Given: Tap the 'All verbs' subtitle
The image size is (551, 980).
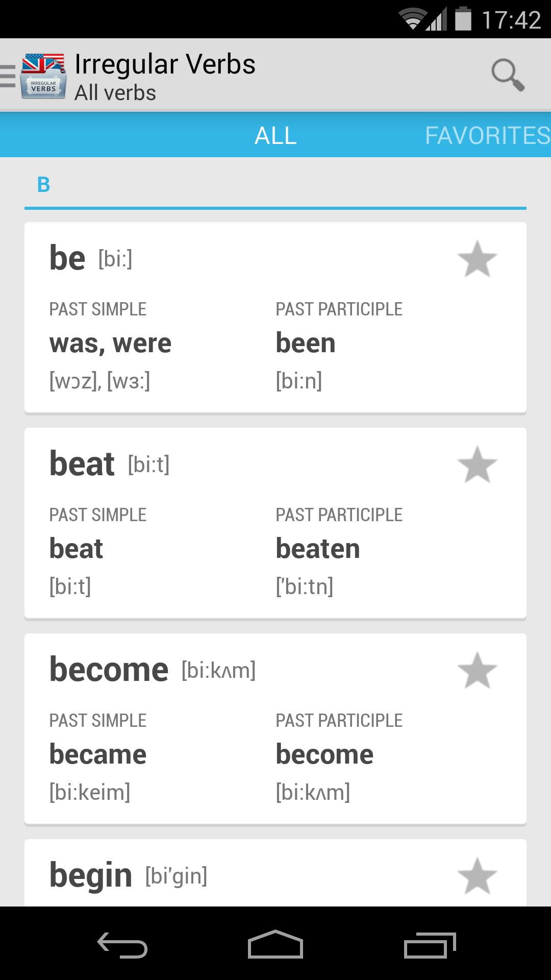Looking at the screenshot, I should tap(115, 93).
